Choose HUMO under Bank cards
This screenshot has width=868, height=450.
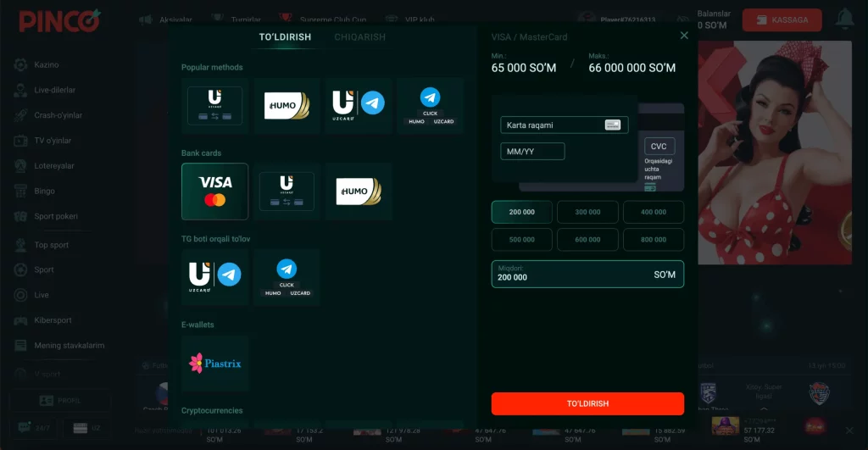tap(359, 192)
